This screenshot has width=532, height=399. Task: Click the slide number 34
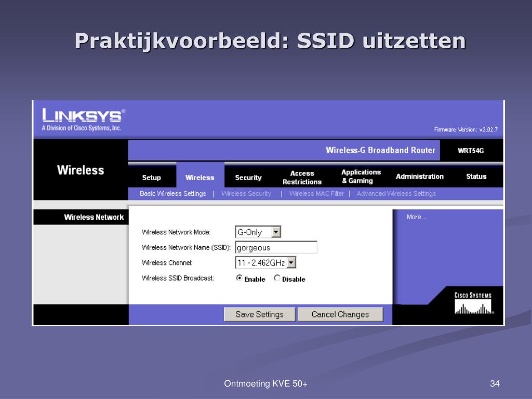[x=495, y=384]
